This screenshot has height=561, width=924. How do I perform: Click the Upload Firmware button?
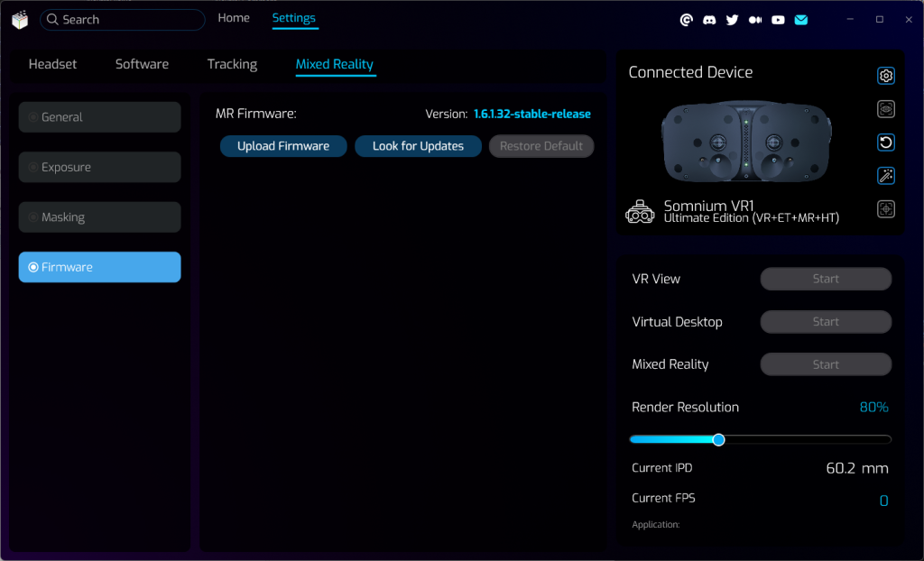tap(283, 146)
